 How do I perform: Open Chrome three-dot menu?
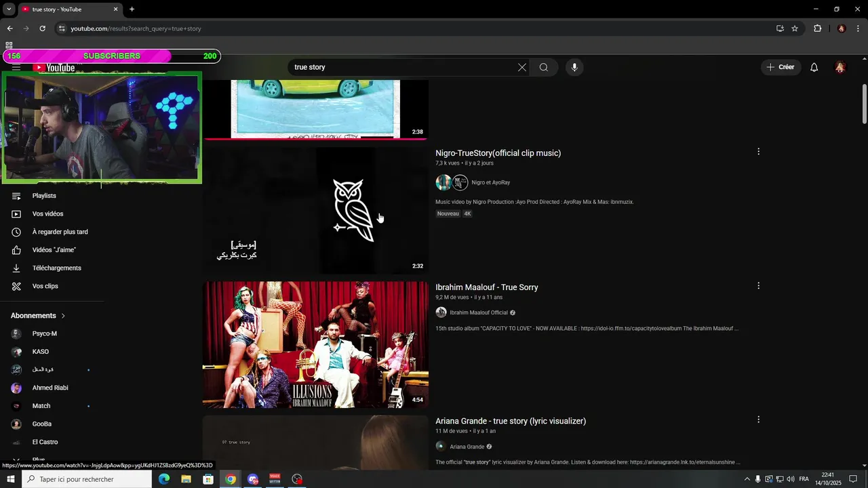click(859, 28)
